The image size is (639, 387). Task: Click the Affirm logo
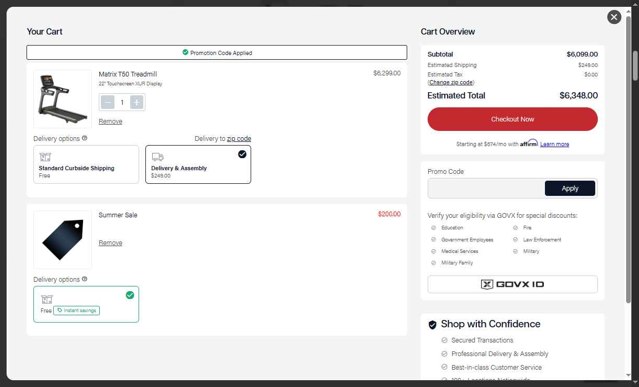click(529, 143)
